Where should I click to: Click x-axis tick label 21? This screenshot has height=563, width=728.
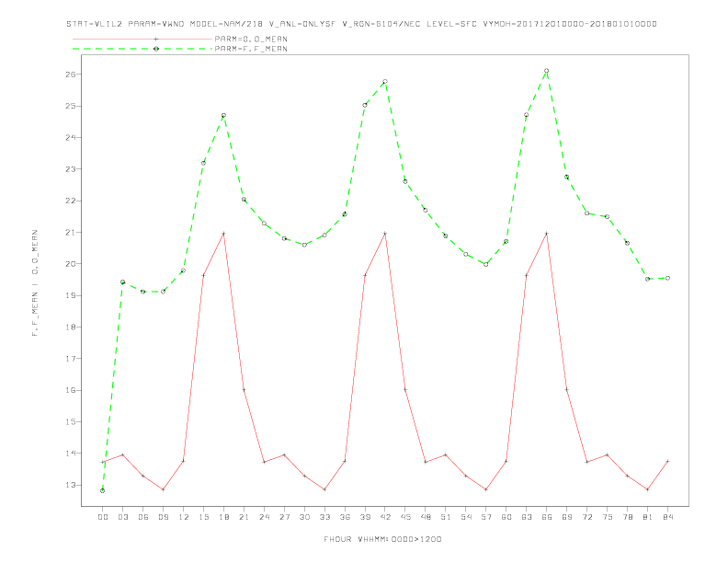coord(244,517)
